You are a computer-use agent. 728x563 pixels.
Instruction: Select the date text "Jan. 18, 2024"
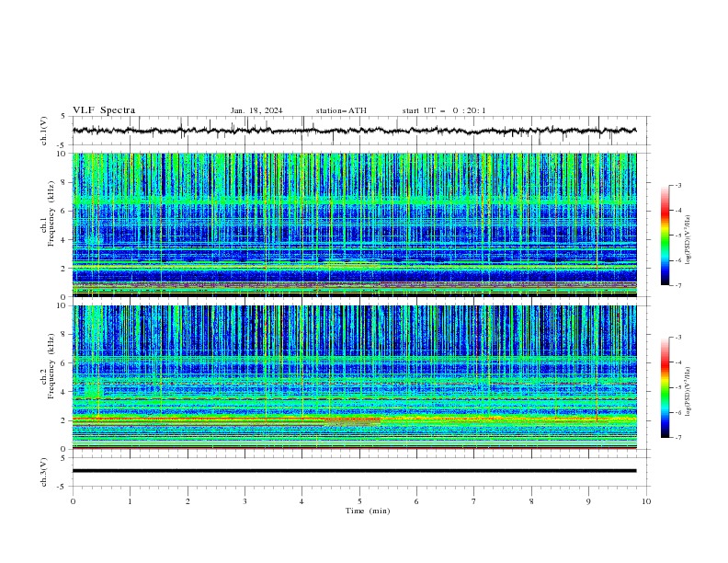(256, 110)
